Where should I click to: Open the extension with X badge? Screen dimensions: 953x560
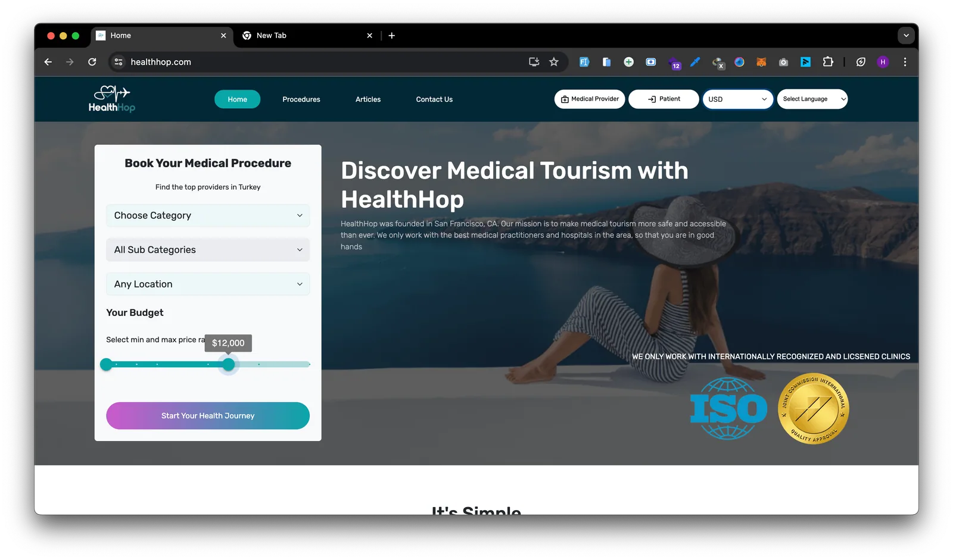click(718, 63)
